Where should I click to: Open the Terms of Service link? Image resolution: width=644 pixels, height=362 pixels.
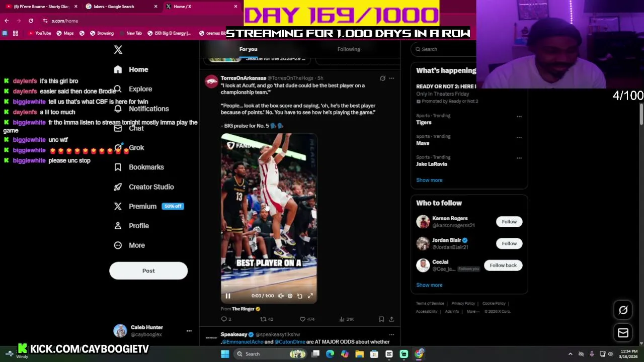(x=430, y=304)
